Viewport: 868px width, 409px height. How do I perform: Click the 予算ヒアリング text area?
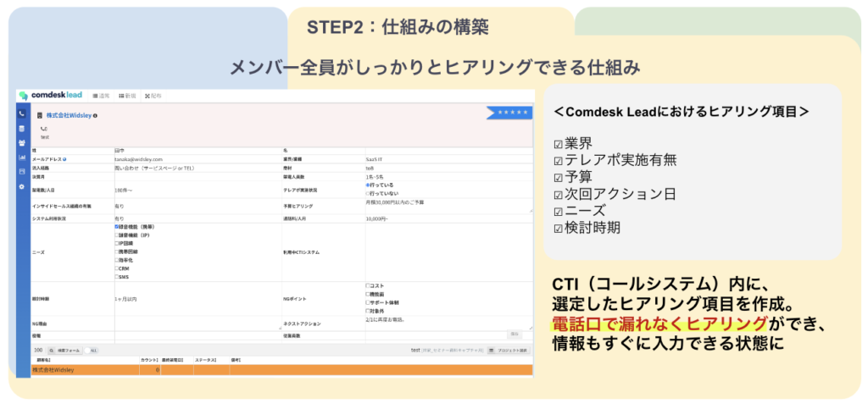point(449,206)
